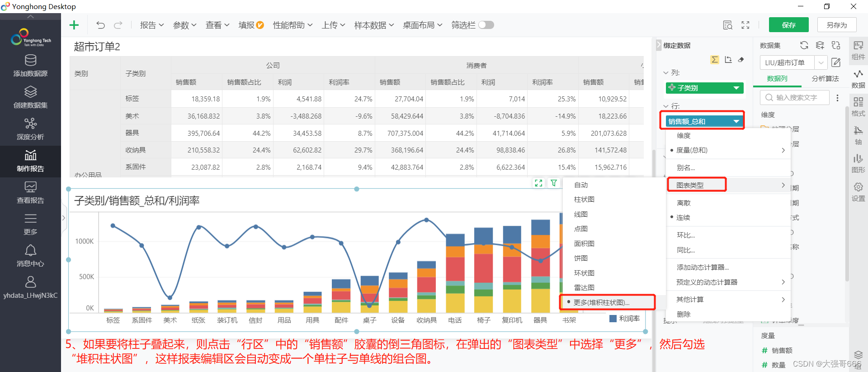Click the sigma aggregate icon in 绑定数据
The image size is (868, 372).
[714, 60]
